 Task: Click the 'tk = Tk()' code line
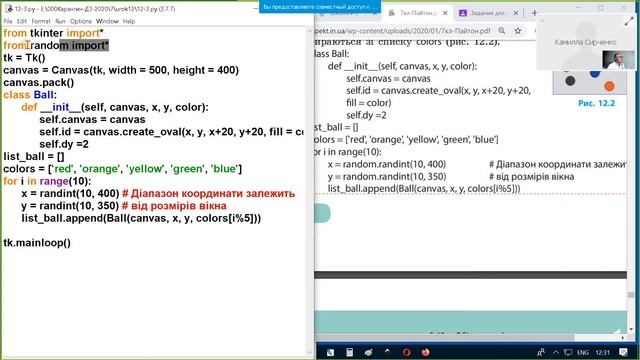pos(24,58)
